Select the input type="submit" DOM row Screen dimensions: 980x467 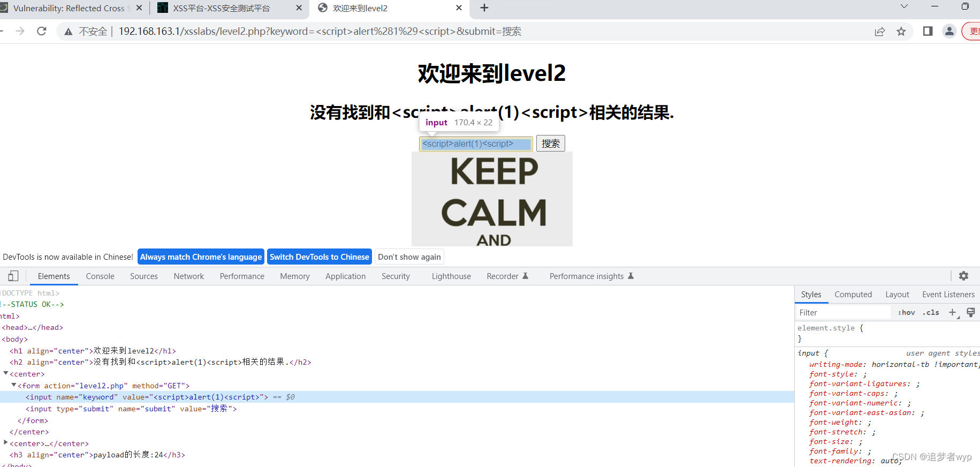pos(397,409)
